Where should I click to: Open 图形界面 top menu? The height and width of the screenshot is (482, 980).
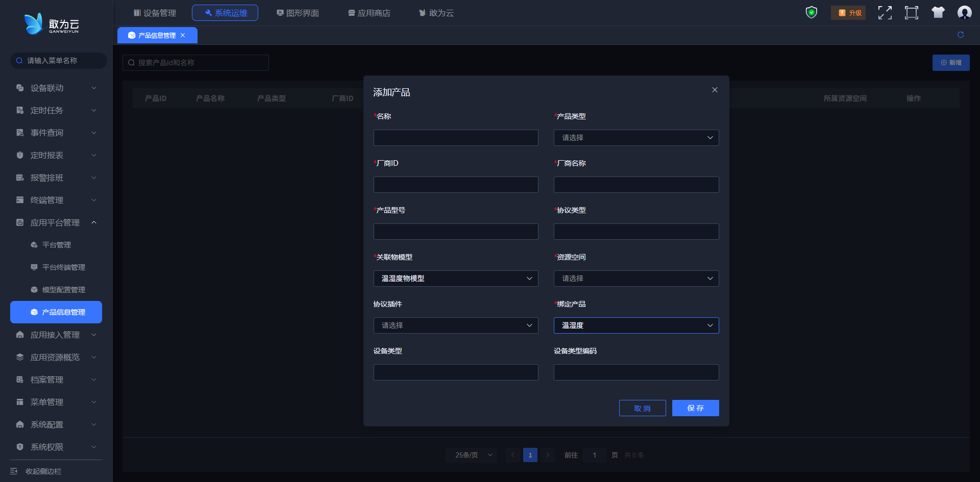[x=298, y=13]
